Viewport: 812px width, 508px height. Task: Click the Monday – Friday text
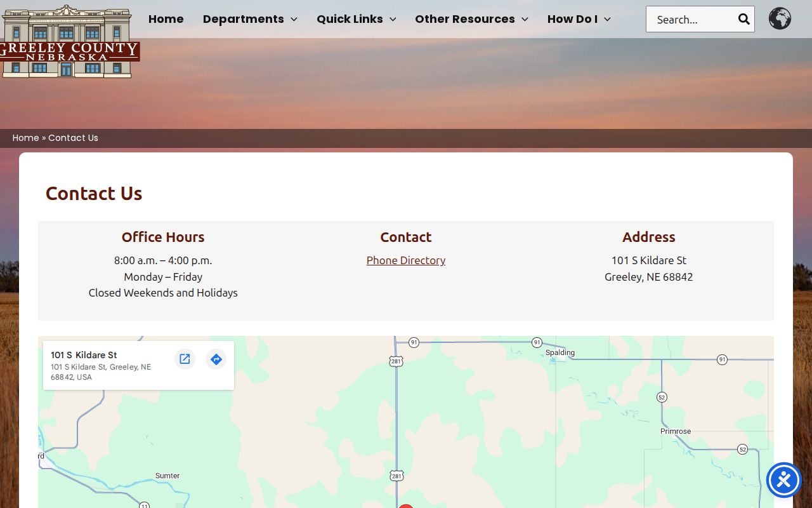click(x=163, y=277)
